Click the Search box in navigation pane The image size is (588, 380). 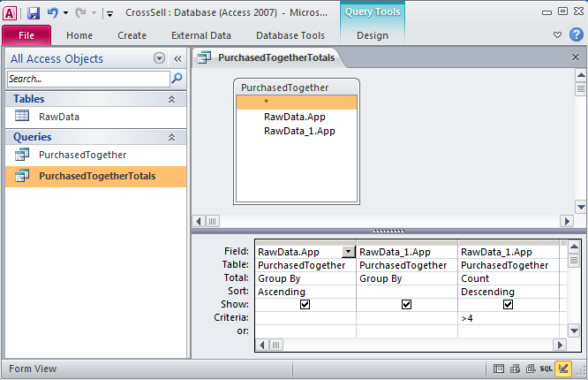click(x=87, y=79)
